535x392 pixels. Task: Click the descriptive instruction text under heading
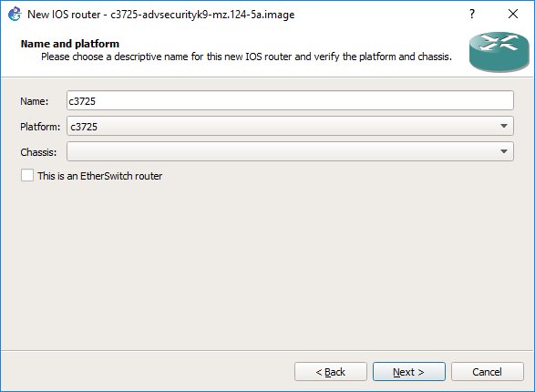(x=246, y=57)
